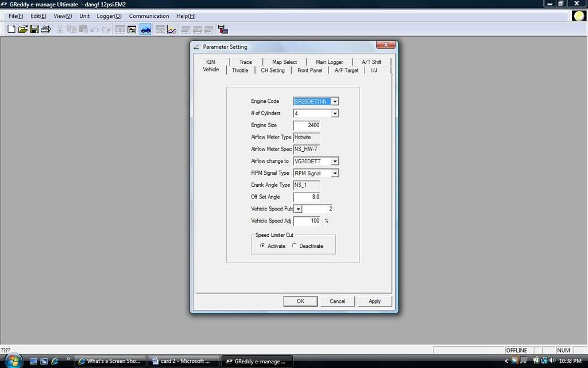Screen dimensions: 588x368
Task: Switch to the A/F Target tab
Action: pyautogui.click(x=346, y=70)
